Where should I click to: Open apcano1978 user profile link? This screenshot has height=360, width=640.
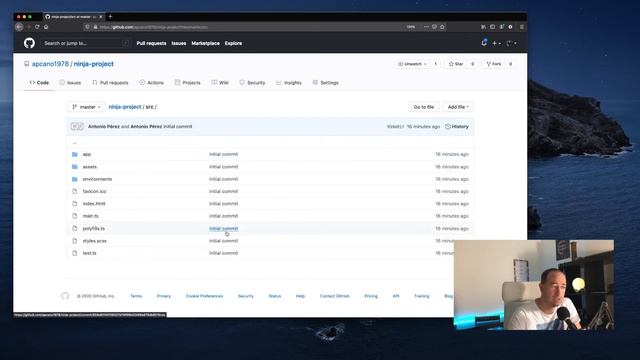tap(50, 64)
